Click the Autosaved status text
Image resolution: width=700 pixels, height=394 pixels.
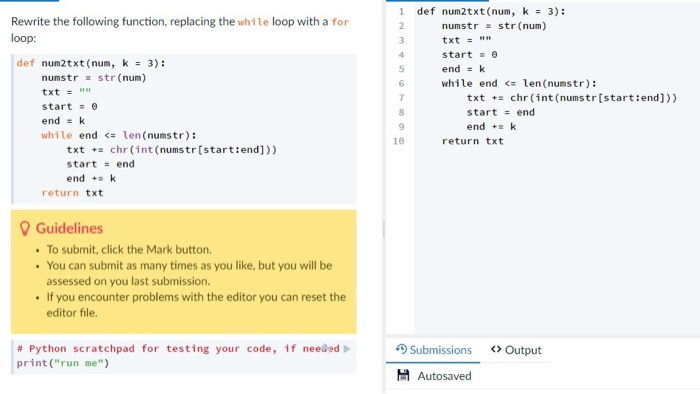pyautogui.click(x=444, y=376)
